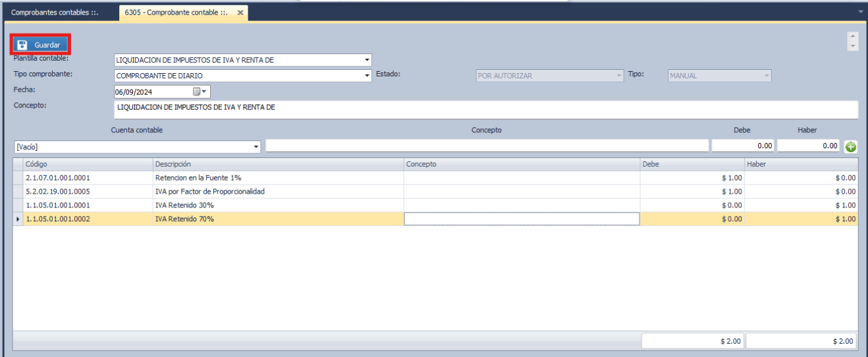Open the Tipo MANUAL dropdown
Image resolution: width=868 pixels, height=357 pixels.
tap(767, 76)
